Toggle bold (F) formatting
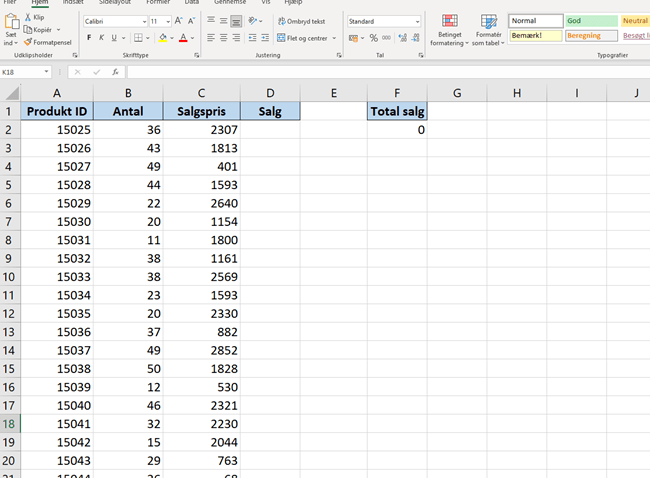Viewport: 650px width, 478px height. pyautogui.click(x=88, y=38)
